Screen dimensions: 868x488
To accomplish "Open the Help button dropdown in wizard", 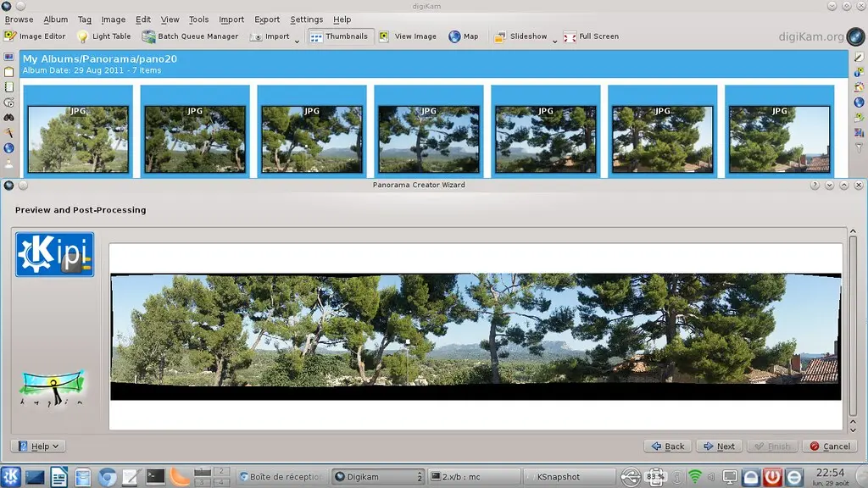I will click(38, 446).
